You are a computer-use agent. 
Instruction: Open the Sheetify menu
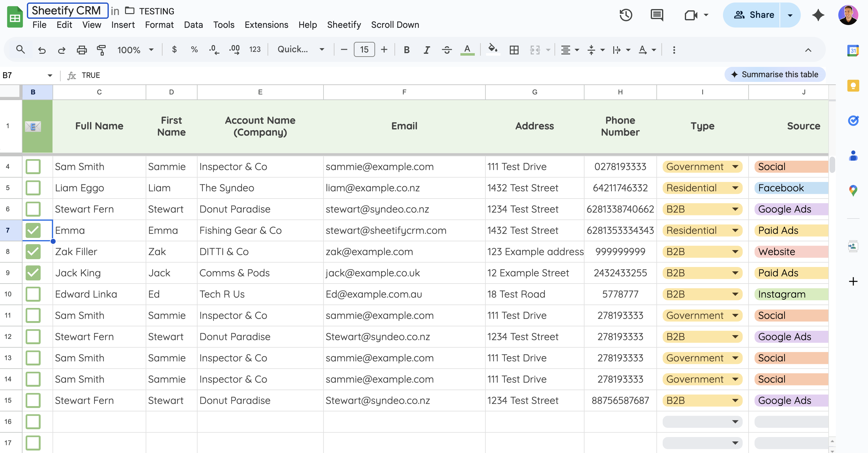(x=344, y=25)
